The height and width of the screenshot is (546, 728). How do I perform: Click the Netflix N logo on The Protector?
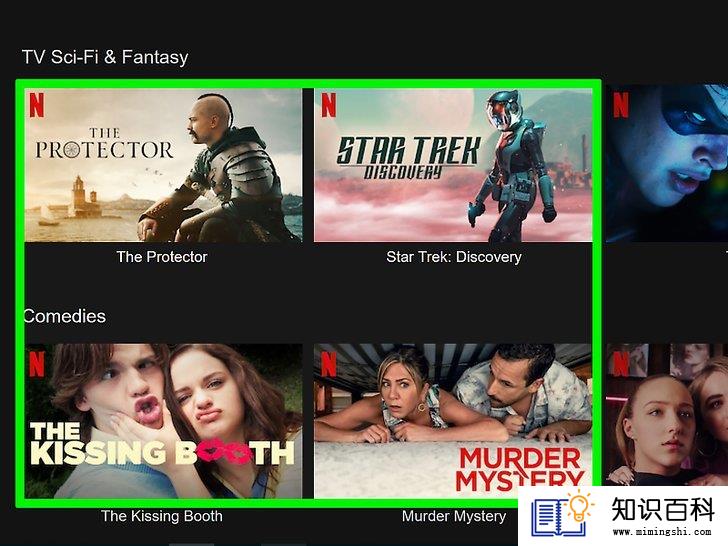point(37,105)
